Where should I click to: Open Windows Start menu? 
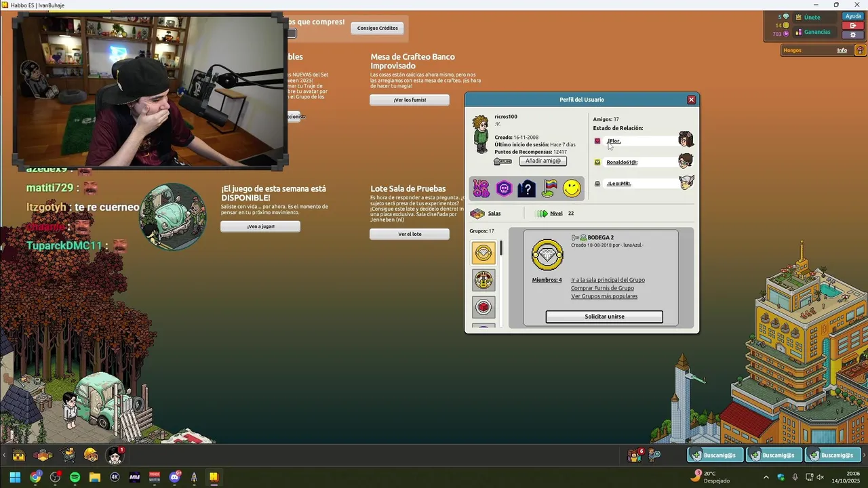(15, 477)
